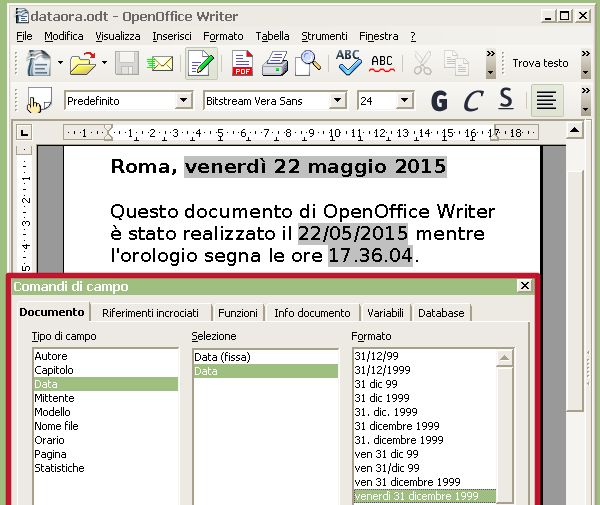Choose format 31 dicembre 1999

click(x=425, y=426)
